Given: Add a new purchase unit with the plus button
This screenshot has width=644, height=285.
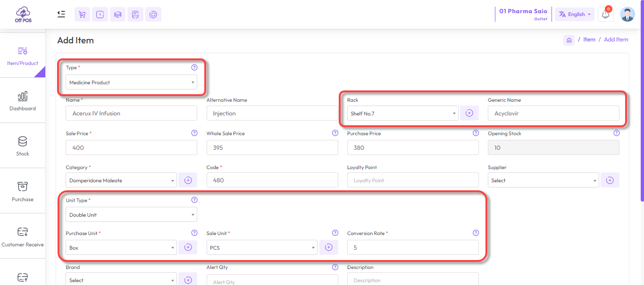Looking at the screenshot, I should pos(188,247).
